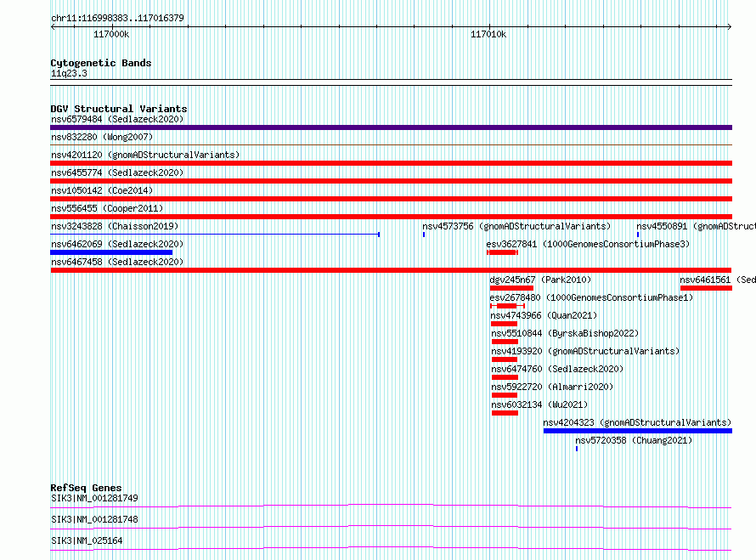
Task: Click the left arrow of the ruler
Action: (53, 27)
